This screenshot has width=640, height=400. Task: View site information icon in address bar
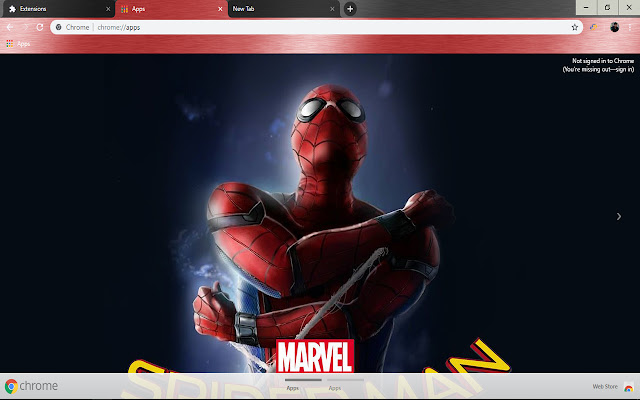(59, 27)
